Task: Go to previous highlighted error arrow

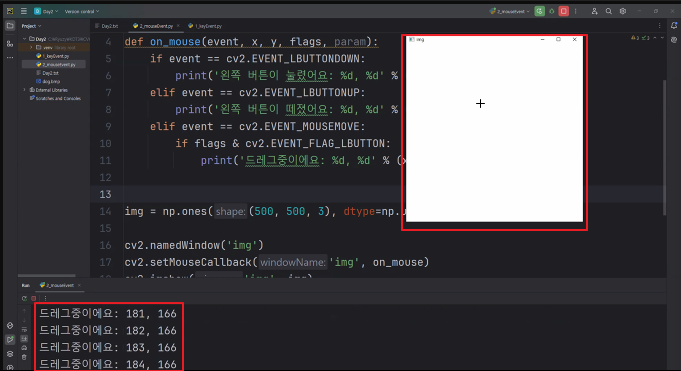Action: 655,38
